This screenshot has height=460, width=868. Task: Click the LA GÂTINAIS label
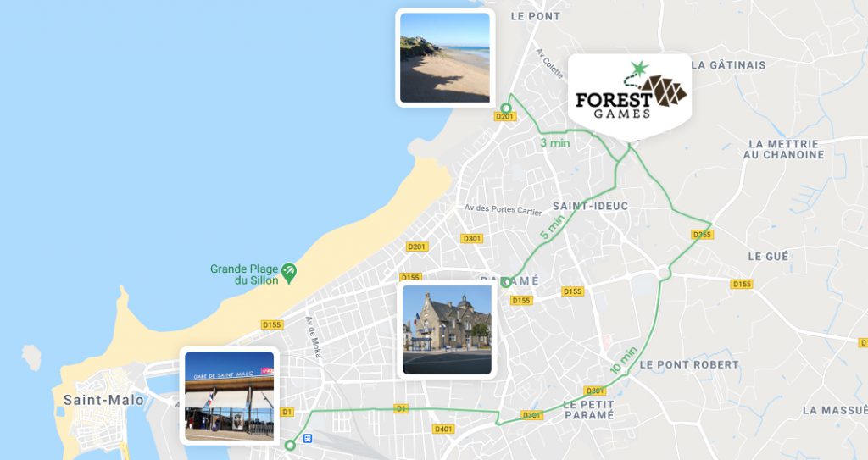pos(728,65)
